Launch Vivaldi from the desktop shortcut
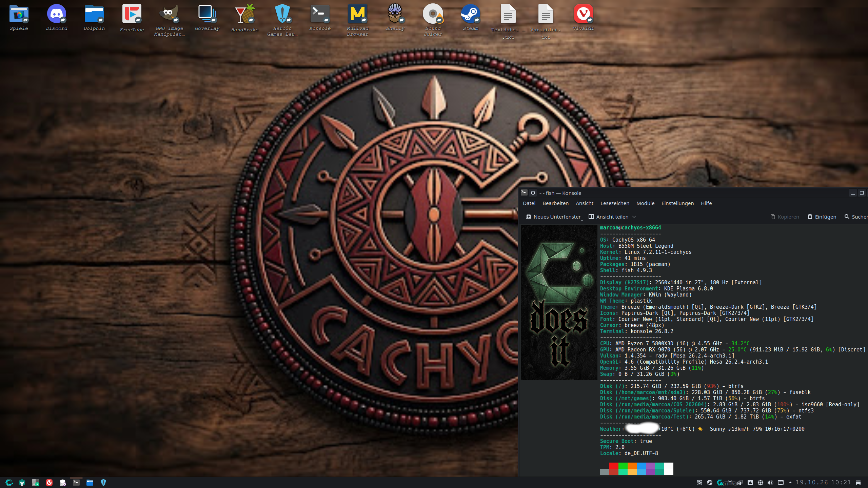This screenshot has height=488, width=868. tap(583, 18)
